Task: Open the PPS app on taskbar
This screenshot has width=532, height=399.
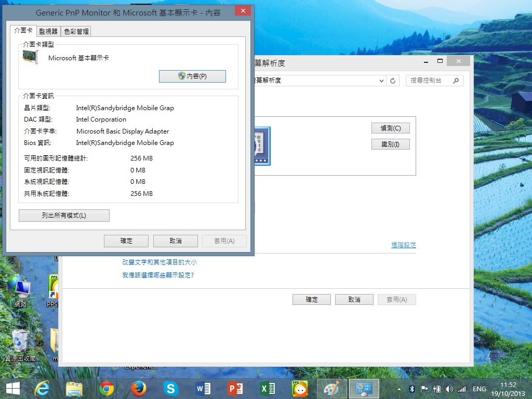Action: tap(300, 389)
